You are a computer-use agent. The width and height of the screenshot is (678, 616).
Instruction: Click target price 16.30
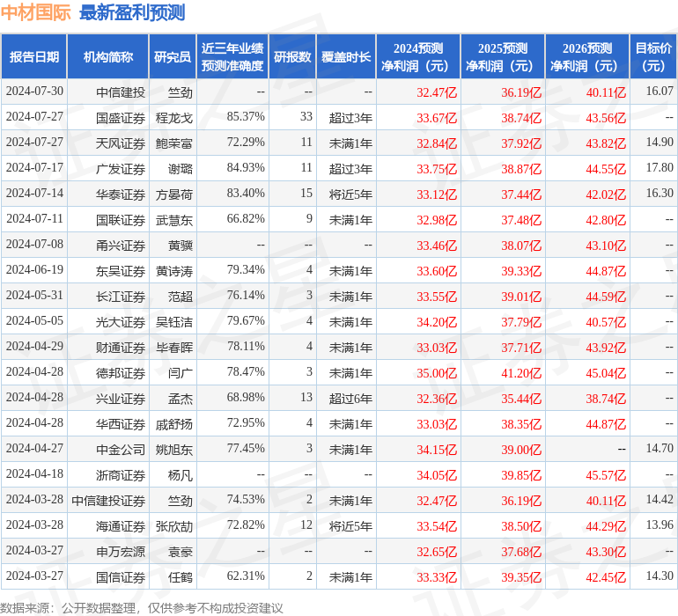click(660, 194)
